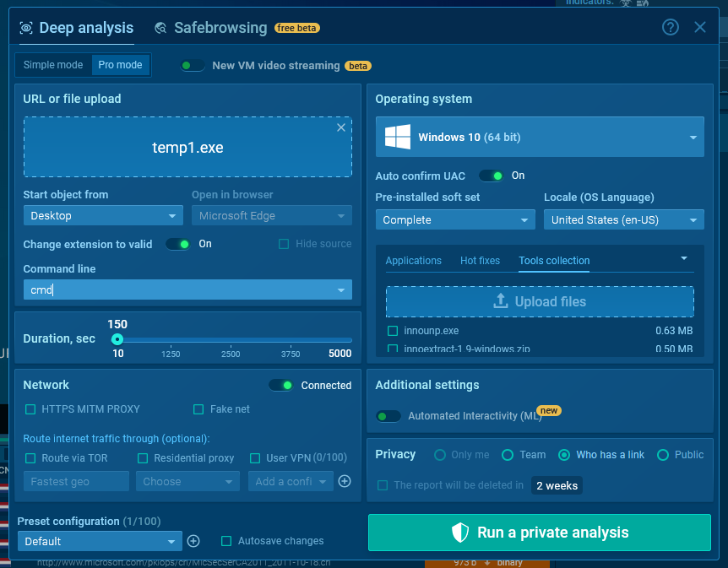Click the Duration slider handle
This screenshot has width=728, height=568.
[117, 339]
